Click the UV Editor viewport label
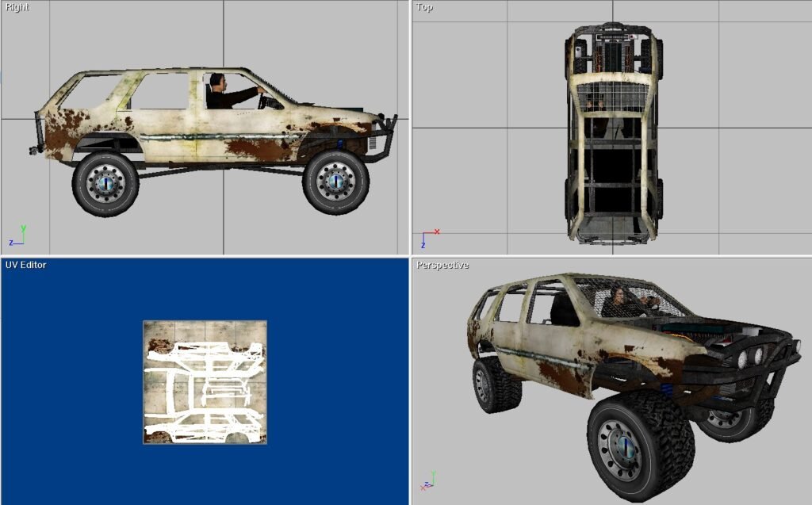Screen dimensions: 812x505 [x=26, y=265]
